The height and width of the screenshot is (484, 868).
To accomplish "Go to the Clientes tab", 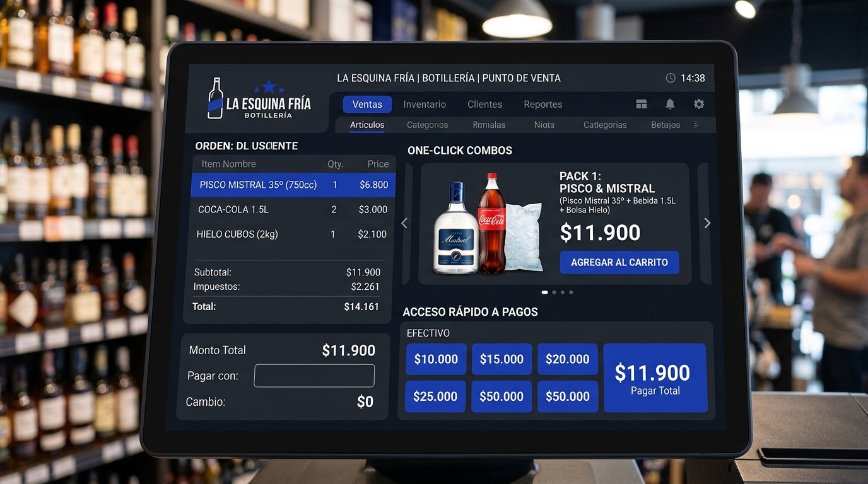I will (x=485, y=105).
